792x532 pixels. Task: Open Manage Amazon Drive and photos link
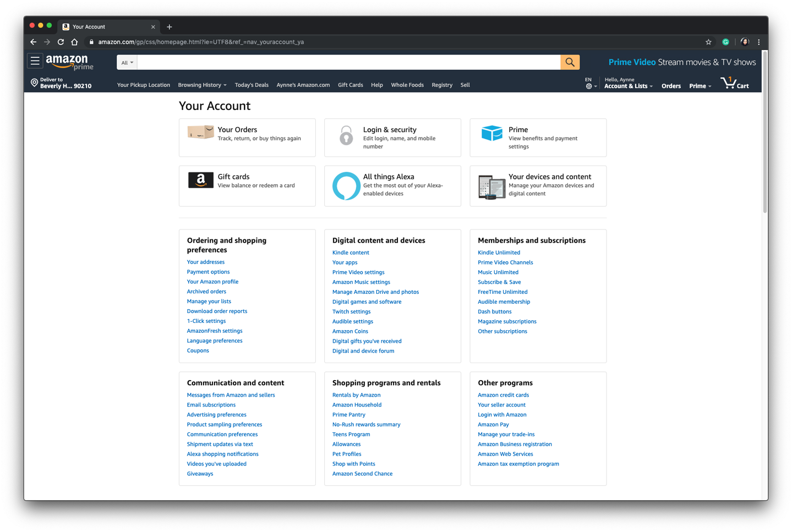pos(375,292)
